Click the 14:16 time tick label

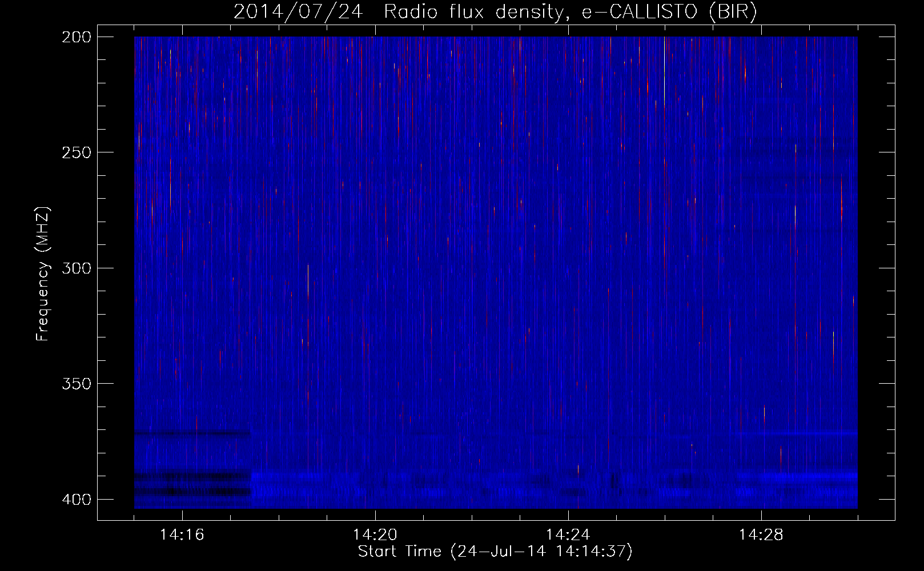coord(182,535)
